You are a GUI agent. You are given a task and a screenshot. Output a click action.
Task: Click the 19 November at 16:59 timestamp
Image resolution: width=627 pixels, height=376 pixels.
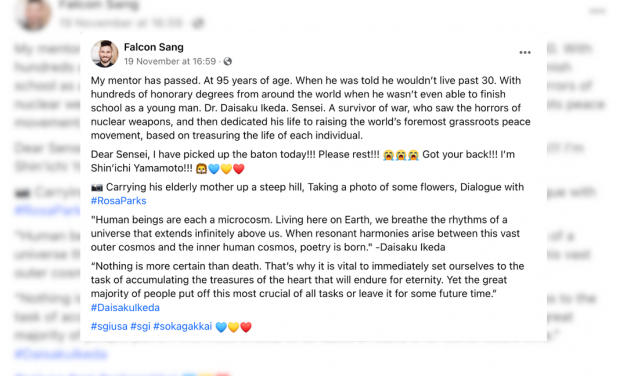pyautogui.click(x=170, y=61)
